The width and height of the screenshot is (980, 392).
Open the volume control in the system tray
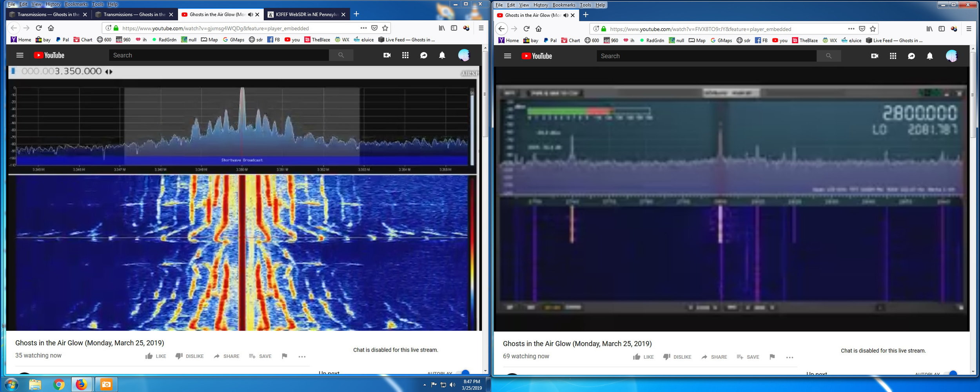click(452, 385)
